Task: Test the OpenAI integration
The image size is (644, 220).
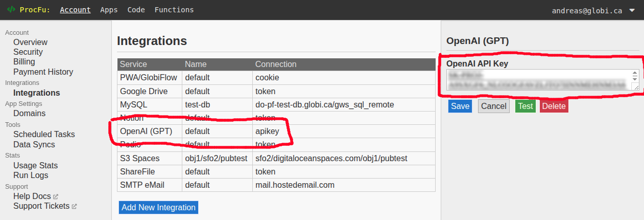Action: click(525, 106)
